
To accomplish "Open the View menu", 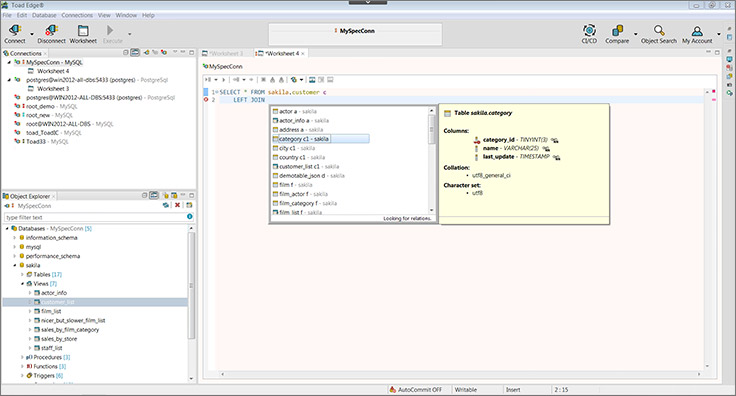I will tap(104, 15).
